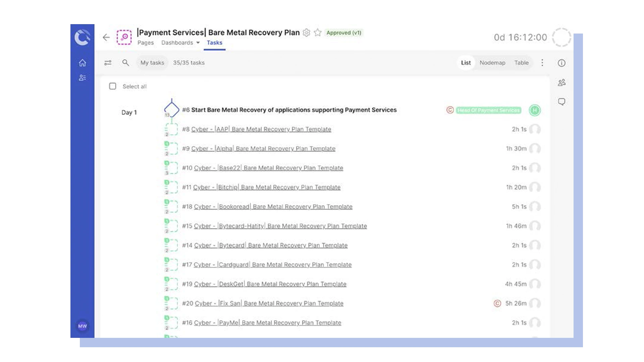Star the Bare Metal Recovery Plan

[318, 33]
